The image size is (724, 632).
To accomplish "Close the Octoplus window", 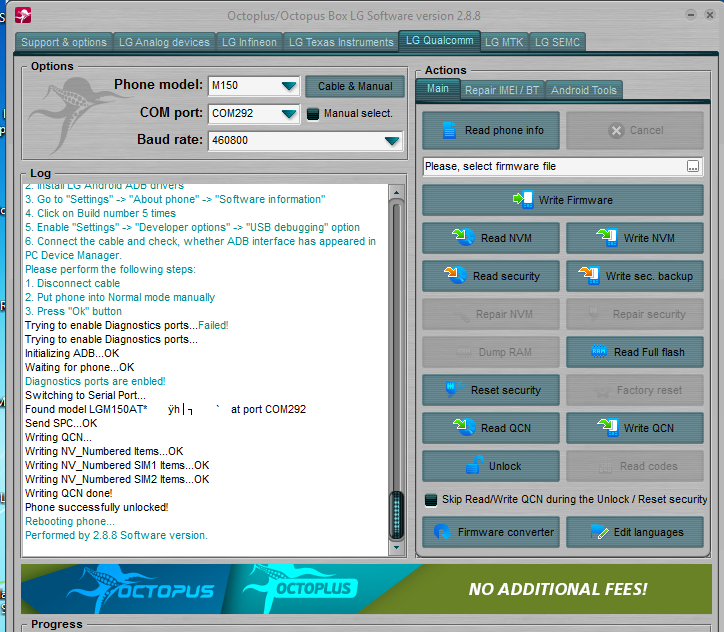I will (710, 15).
